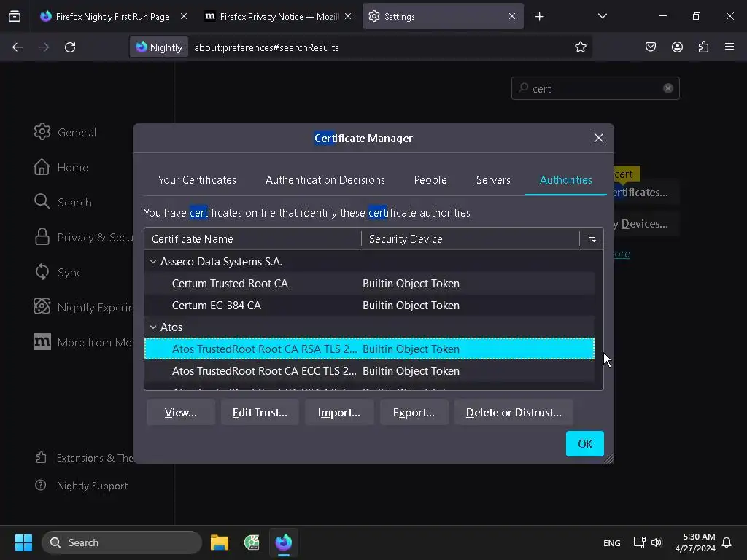The image size is (747, 560).
Task: Sort by the Certificate Name column header
Action: [x=252, y=239]
